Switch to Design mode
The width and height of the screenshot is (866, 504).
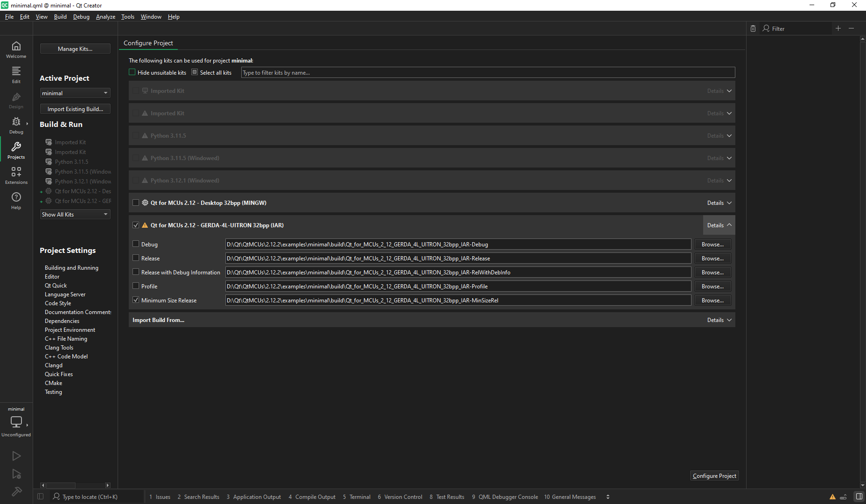16,100
